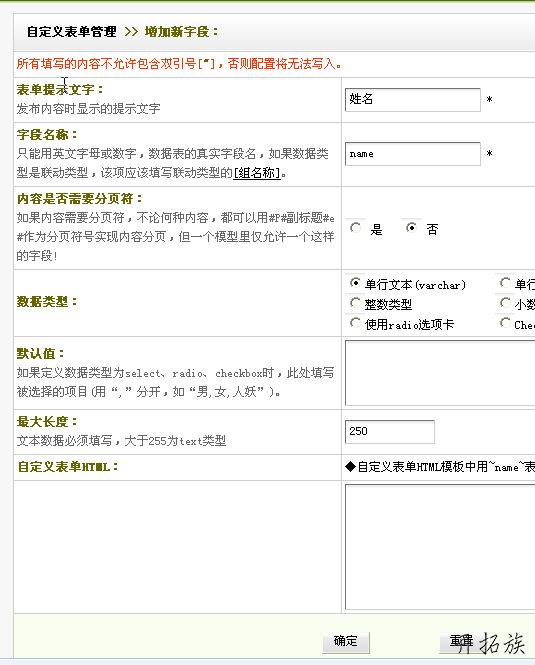Select the partially visible Che... data type radio
535x665 pixels.
(x=505, y=323)
